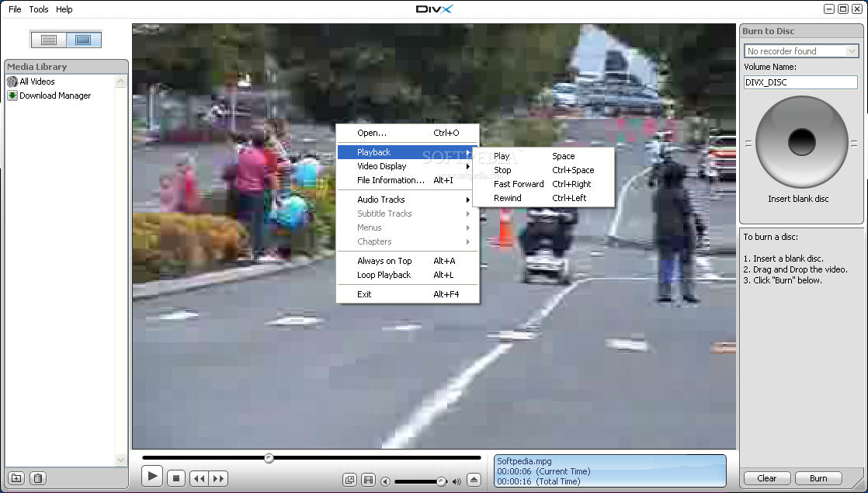Click the Burn to Disc panel header
868x493 pixels.
coord(801,31)
